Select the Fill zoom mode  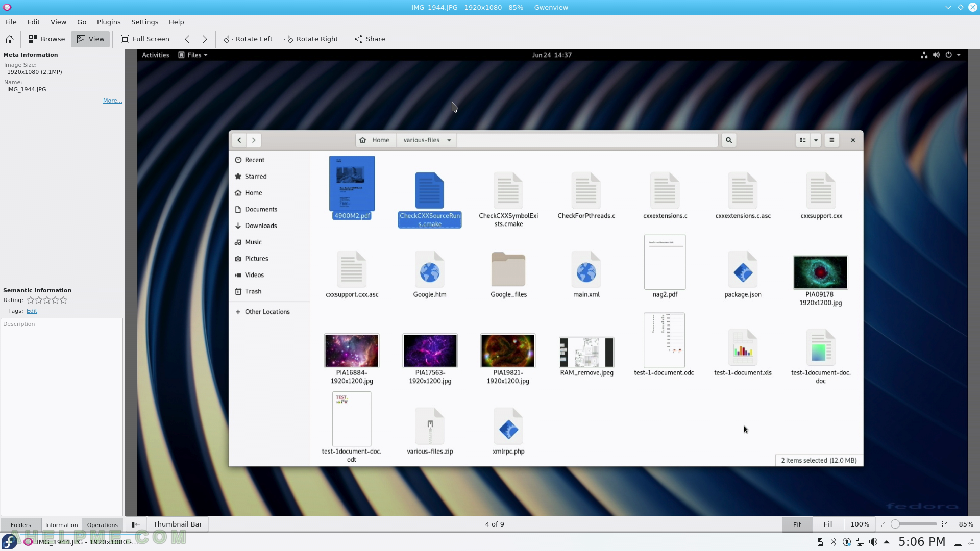click(x=828, y=524)
